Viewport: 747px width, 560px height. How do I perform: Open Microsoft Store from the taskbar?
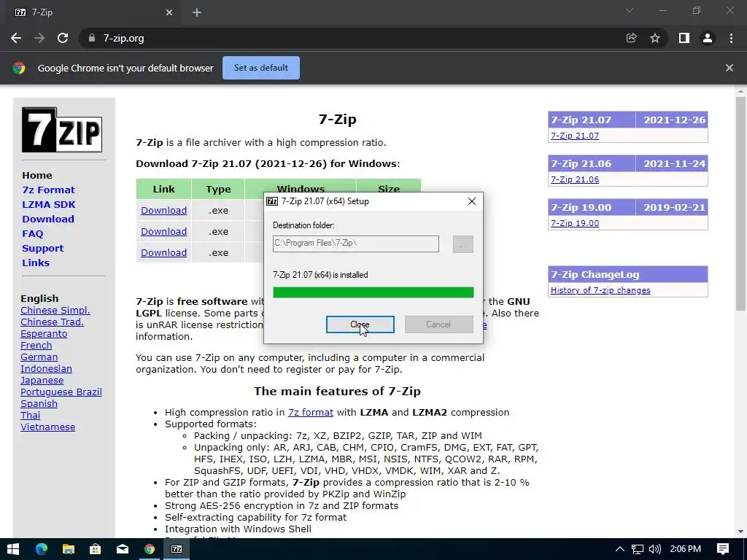click(x=96, y=549)
